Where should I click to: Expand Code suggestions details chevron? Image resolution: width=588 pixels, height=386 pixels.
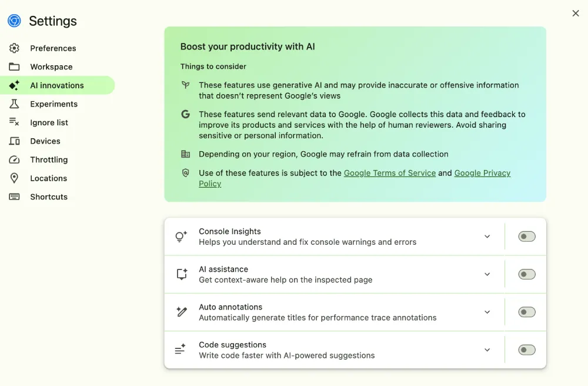(x=487, y=350)
